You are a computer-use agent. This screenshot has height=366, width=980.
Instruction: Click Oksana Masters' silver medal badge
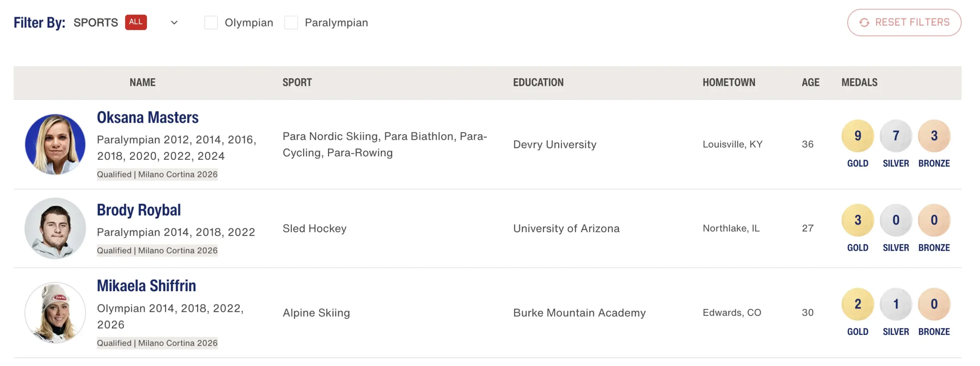click(x=895, y=136)
